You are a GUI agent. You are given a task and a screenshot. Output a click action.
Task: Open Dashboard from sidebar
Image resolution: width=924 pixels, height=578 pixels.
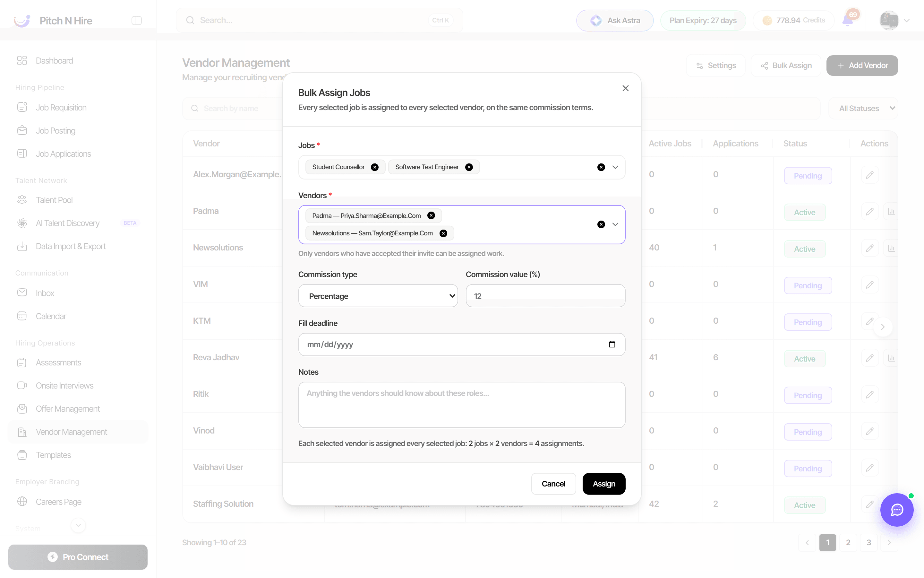point(78,61)
